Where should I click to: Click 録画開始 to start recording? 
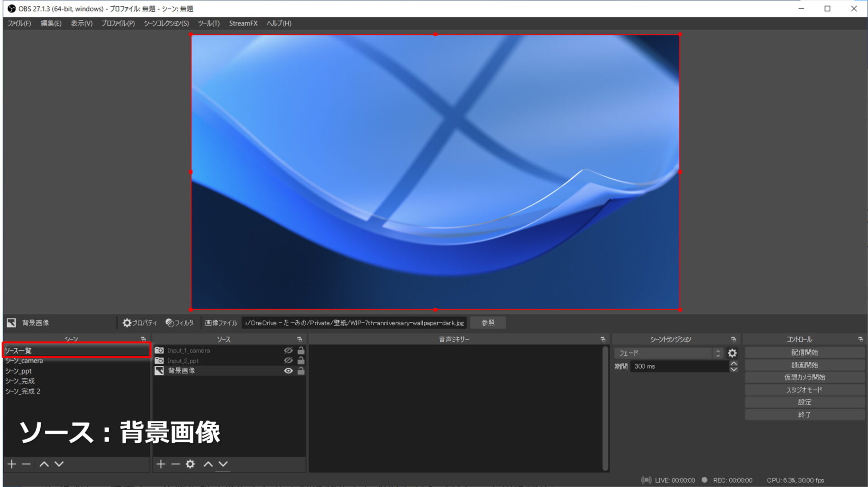[x=804, y=365]
